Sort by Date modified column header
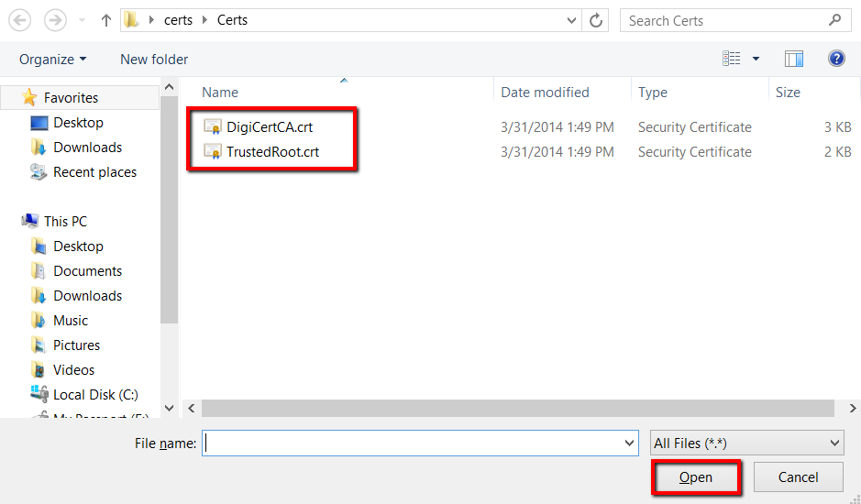Screen dimensions: 861x504 click(545, 93)
